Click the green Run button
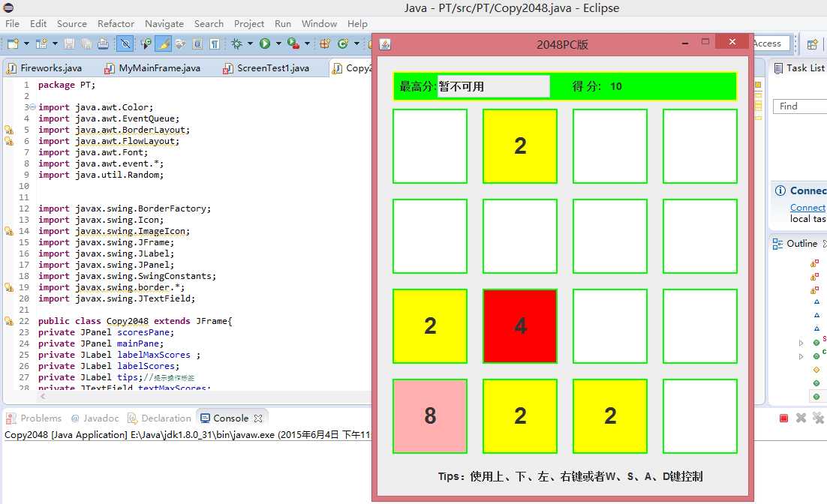This screenshot has height=504, width=827. click(x=265, y=43)
